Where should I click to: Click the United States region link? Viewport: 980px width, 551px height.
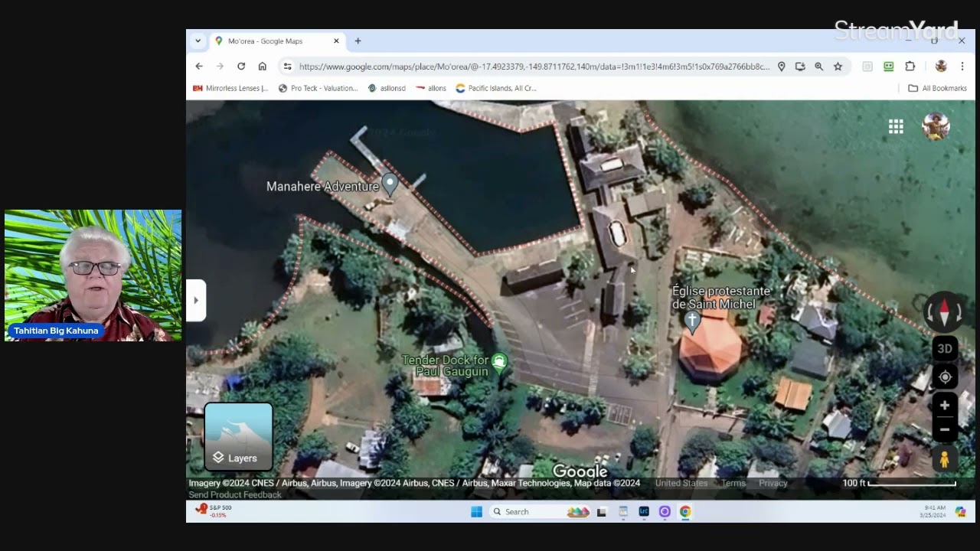click(x=681, y=483)
